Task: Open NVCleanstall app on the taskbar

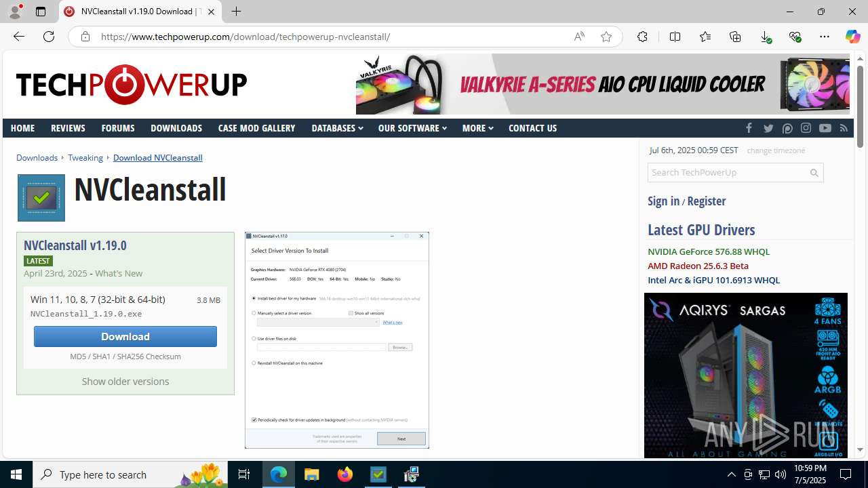Action: (378, 474)
